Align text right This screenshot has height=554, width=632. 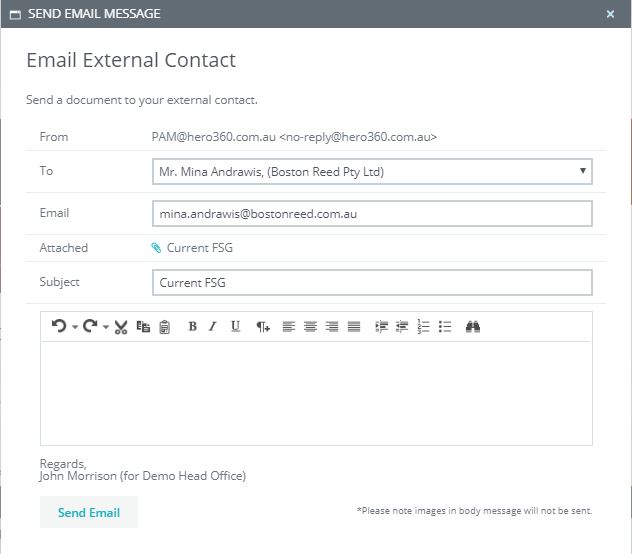[332, 326]
